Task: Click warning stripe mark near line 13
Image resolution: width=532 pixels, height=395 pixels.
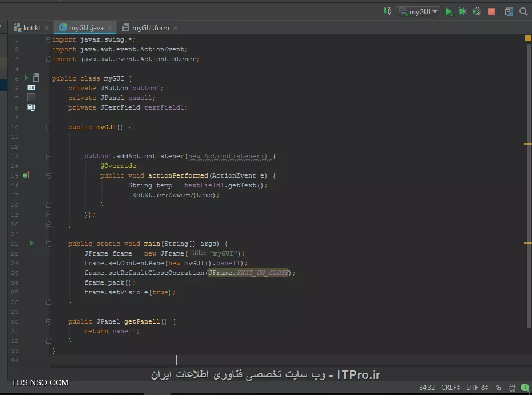Action: [x=527, y=143]
